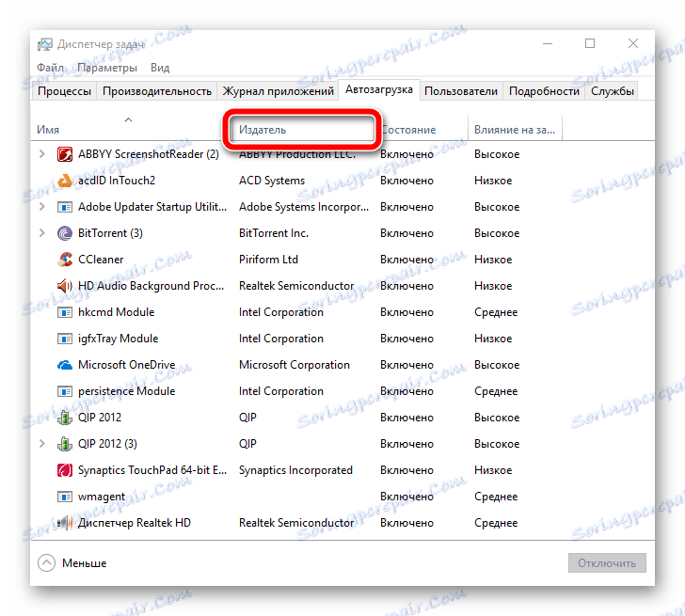Collapse view with the Меньше arrow

(46, 563)
